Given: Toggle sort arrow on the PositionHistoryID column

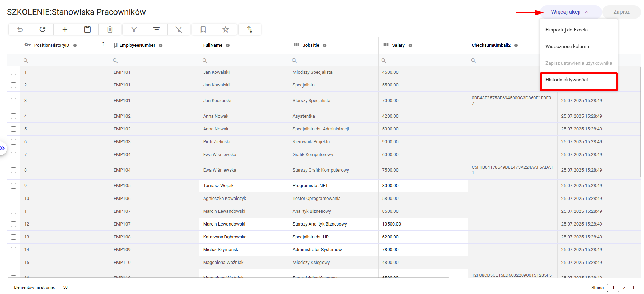Looking at the screenshot, I should click(103, 44).
